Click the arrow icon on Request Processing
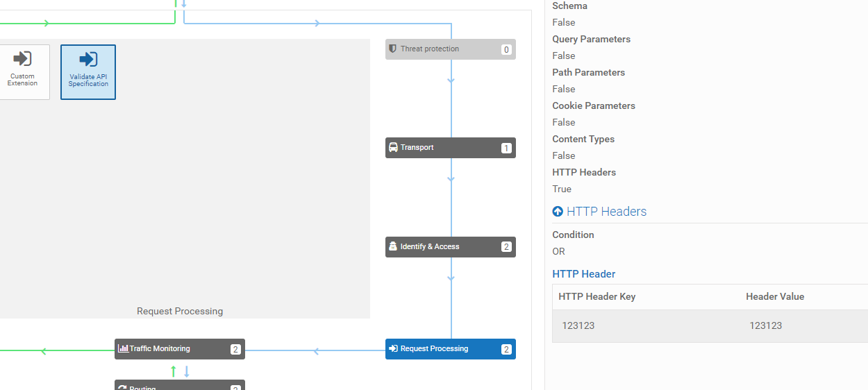868x390 pixels. pyautogui.click(x=393, y=348)
